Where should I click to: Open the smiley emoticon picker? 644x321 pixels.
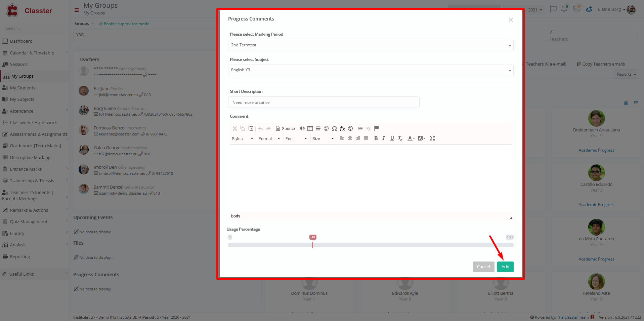click(326, 128)
